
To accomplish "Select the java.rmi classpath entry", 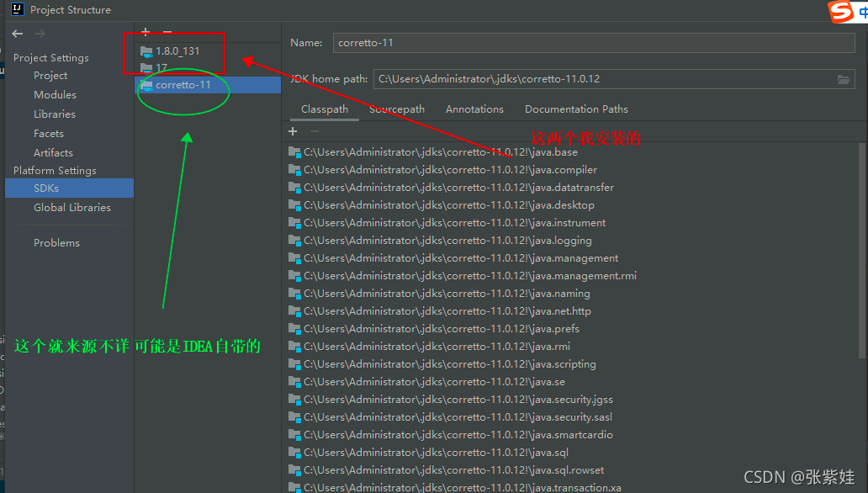I will pyautogui.click(x=429, y=347).
